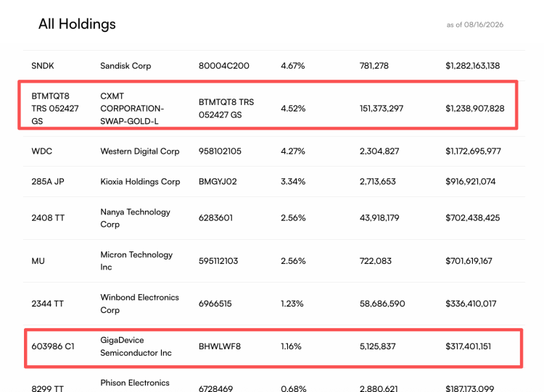
Task: Click identifier BMGYJ02
Action: coord(218,182)
